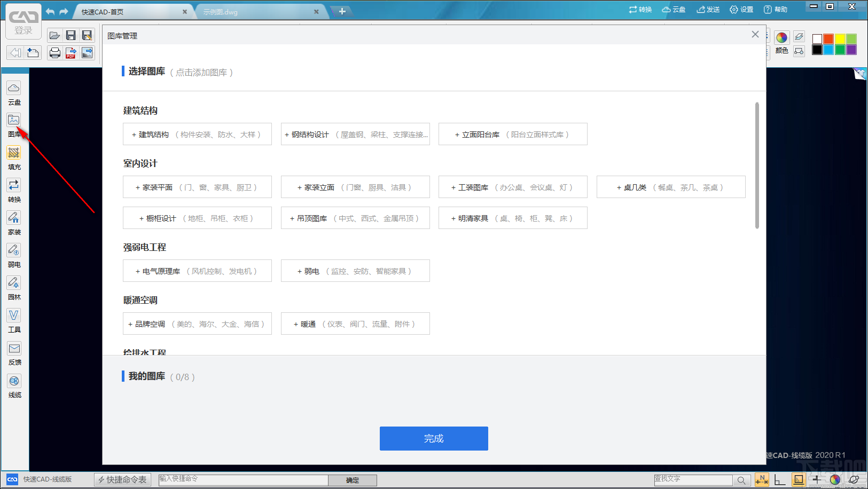Add the 电气原理库 library
The image size is (868, 489).
(x=197, y=271)
